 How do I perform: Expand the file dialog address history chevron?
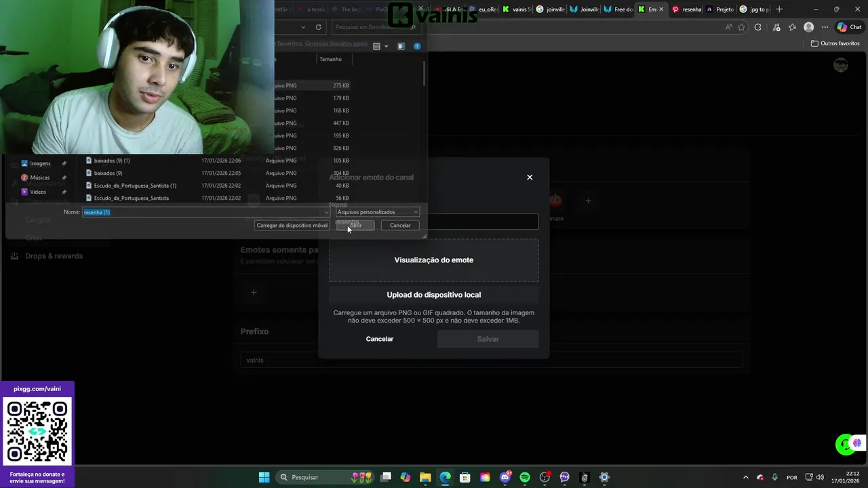tap(303, 27)
